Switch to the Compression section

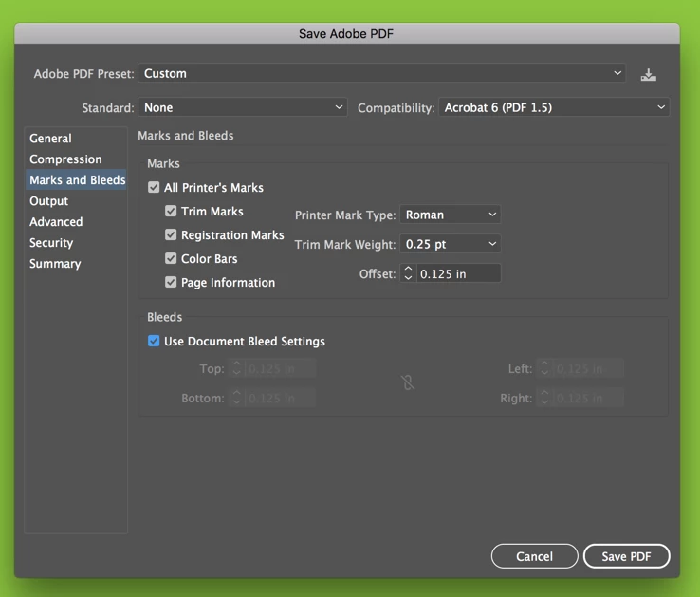click(x=76, y=159)
